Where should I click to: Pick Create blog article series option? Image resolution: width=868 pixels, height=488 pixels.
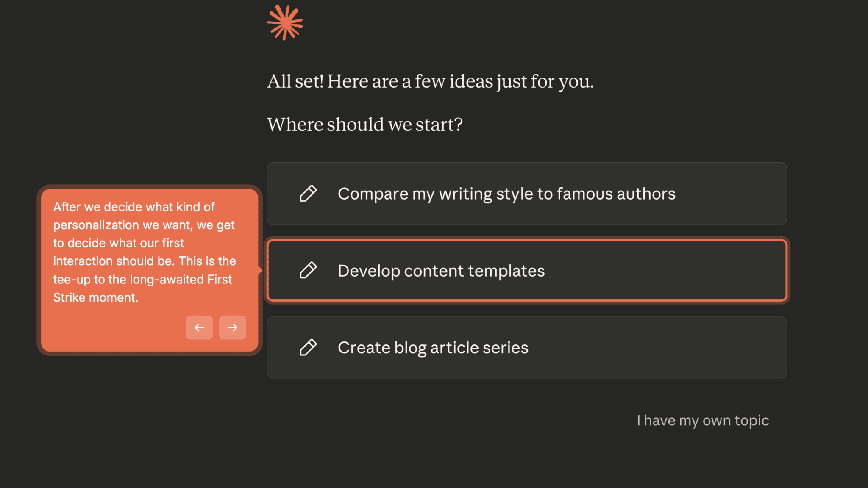click(x=526, y=347)
